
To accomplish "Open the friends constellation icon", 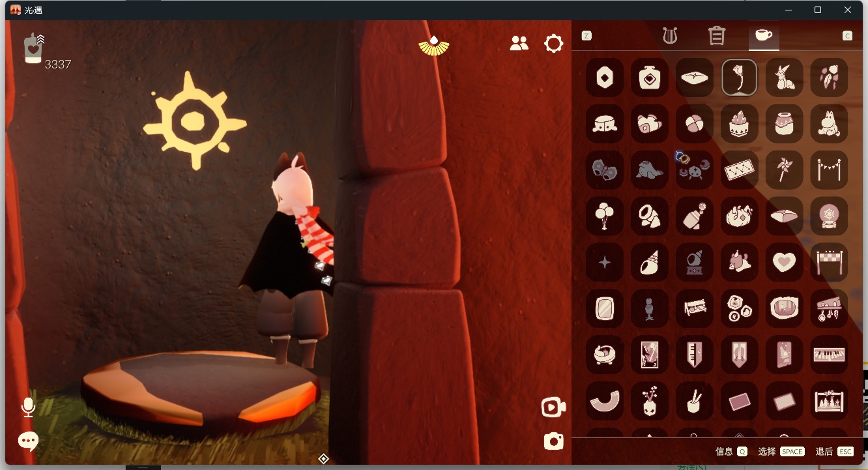I will coord(519,44).
